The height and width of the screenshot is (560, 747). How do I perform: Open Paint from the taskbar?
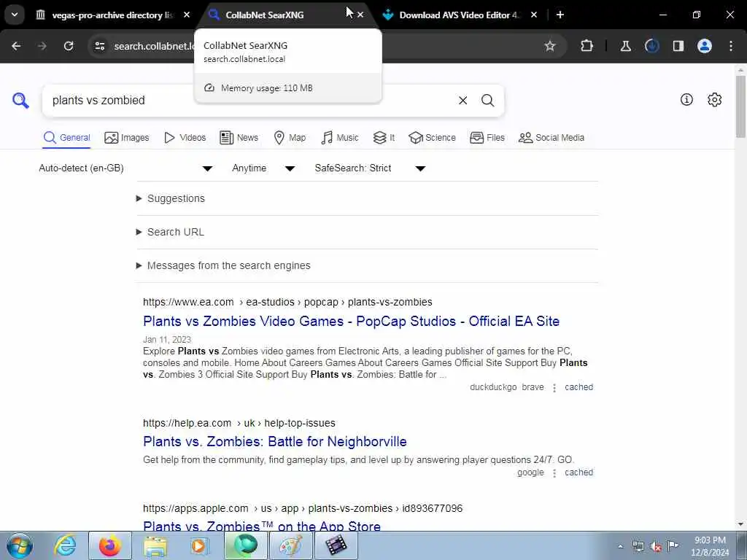click(x=290, y=545)
